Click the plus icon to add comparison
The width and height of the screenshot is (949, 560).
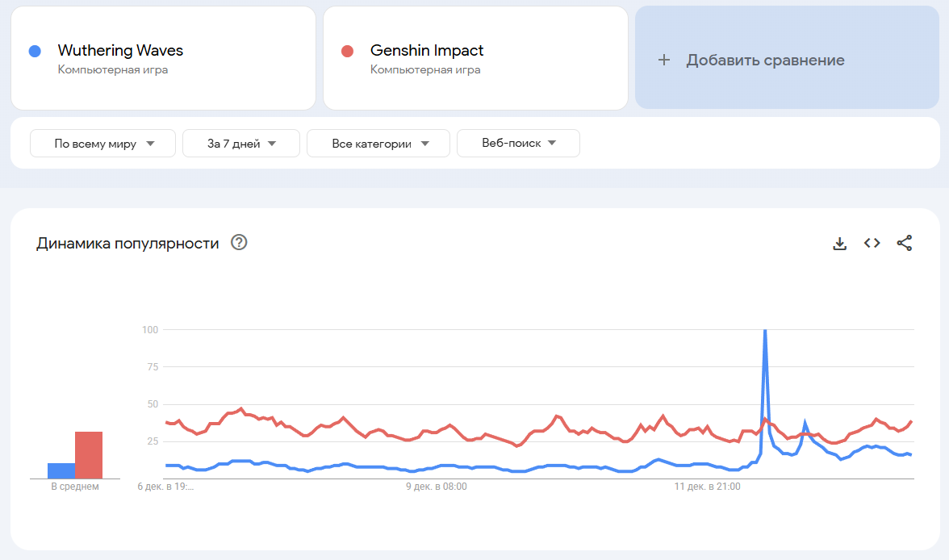tap(664, 60)
